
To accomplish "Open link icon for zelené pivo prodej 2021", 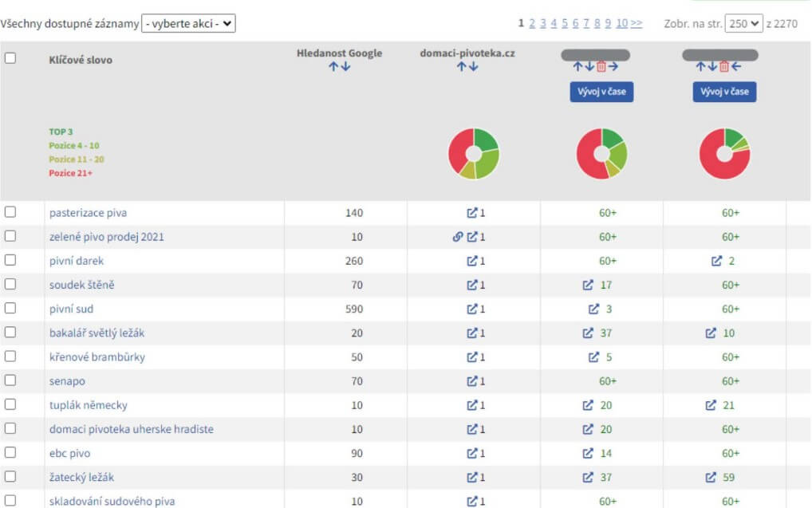I will tap(457, 237).
